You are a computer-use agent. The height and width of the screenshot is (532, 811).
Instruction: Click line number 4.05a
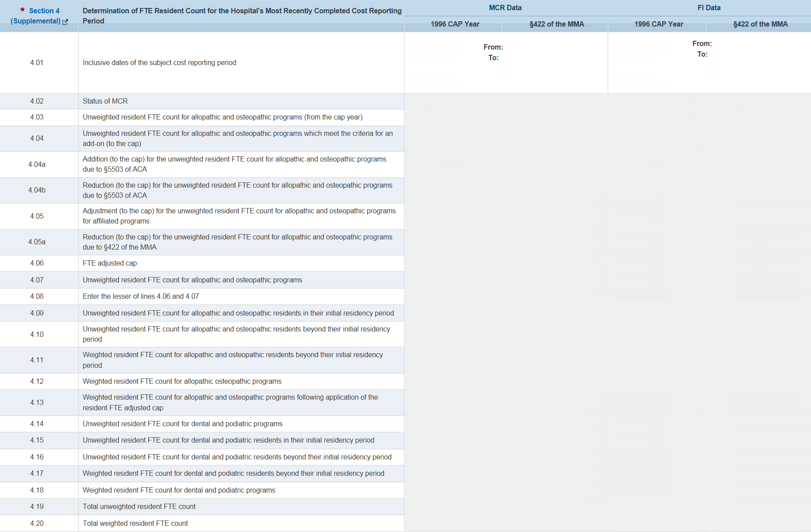pos(37,242)
